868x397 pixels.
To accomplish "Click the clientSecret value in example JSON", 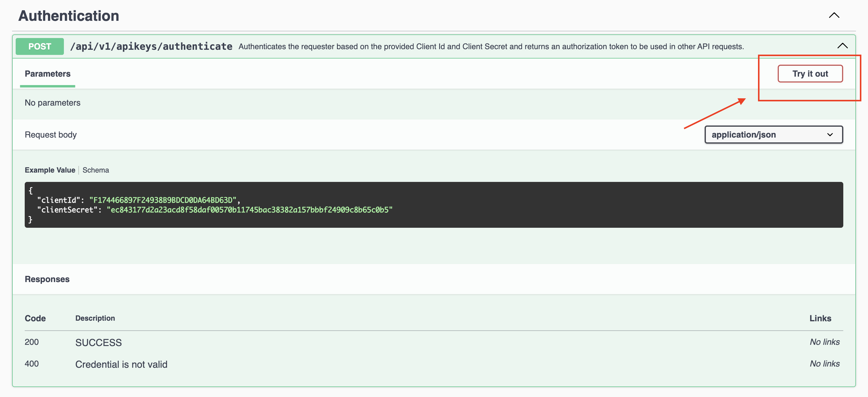I will point(249,210).
